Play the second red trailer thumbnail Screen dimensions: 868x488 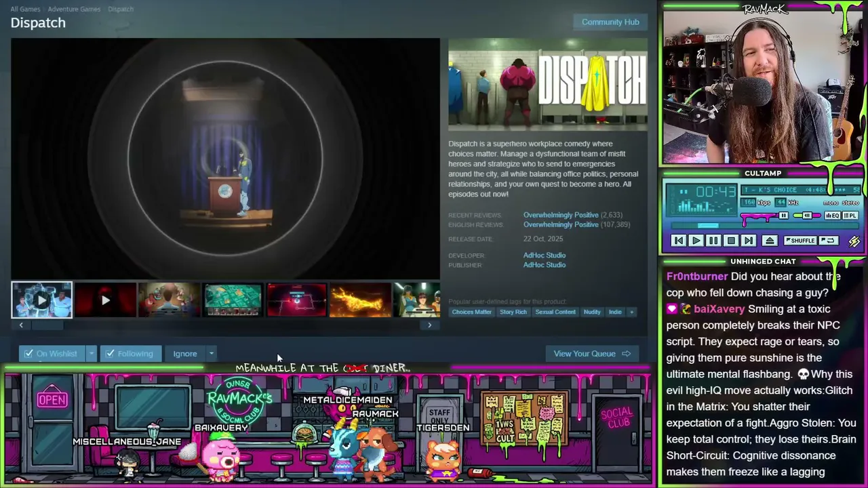point(105,300)
